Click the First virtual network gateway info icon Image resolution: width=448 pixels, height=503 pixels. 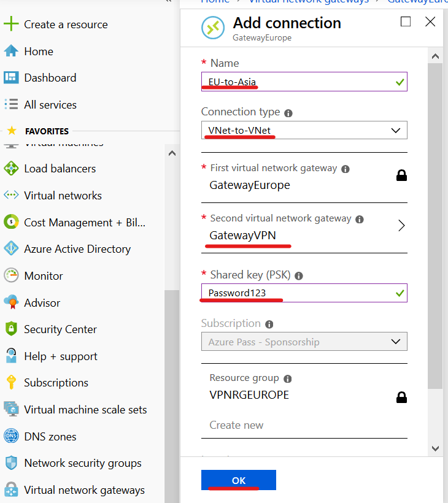pyautogui.click(x=346, y=169)
